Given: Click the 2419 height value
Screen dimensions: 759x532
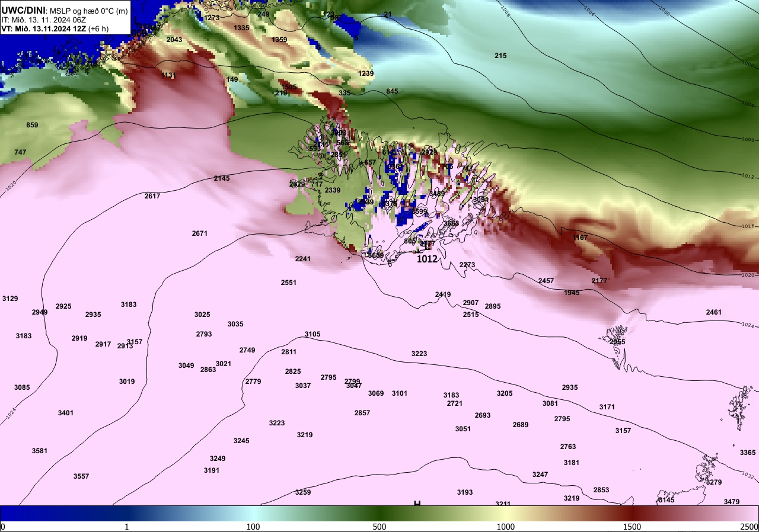Looking at the screenshot, I should click(x=443, y=294).
